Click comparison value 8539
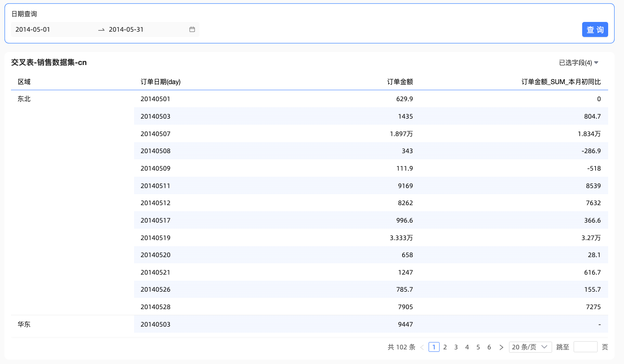Viewport: 624px width, 364px height. [593, 186]
